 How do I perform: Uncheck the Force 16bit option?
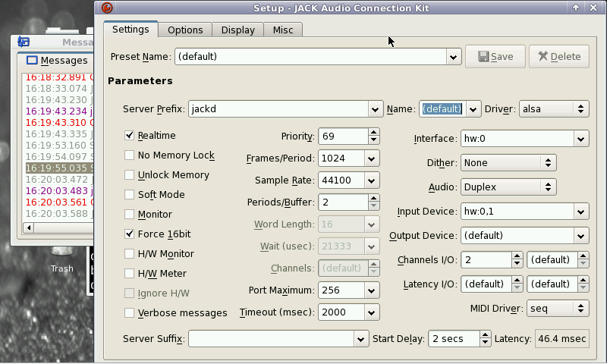pos(130,234)
